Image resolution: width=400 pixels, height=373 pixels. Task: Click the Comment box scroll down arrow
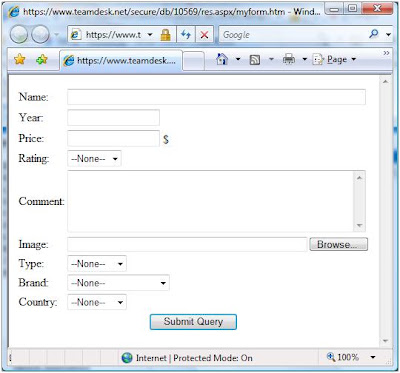(359, 225)
